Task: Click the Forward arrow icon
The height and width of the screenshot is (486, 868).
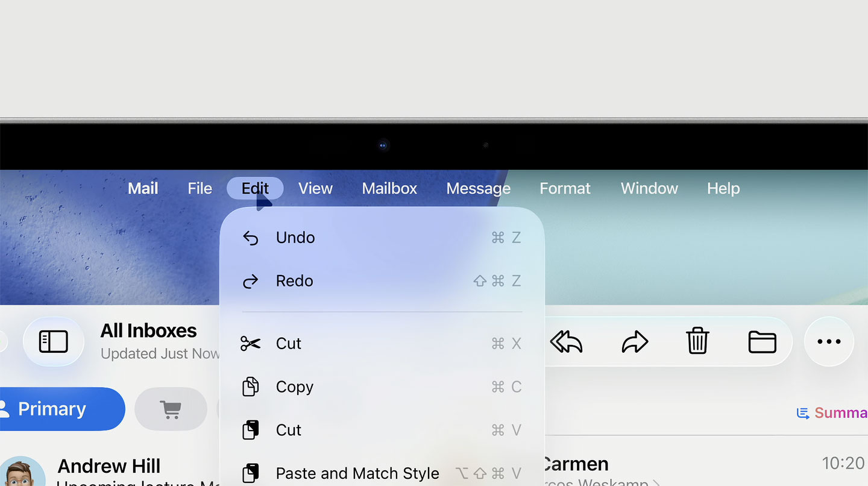Action: coord(635,342)
